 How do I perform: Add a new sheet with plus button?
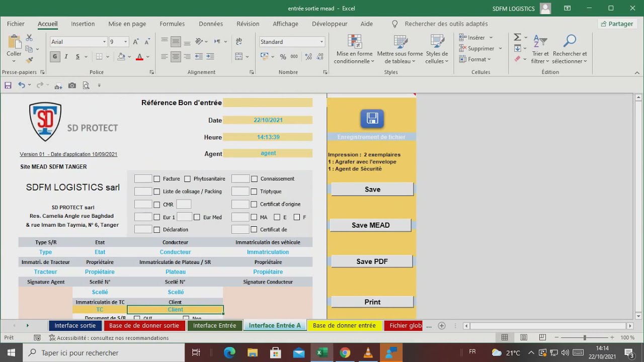(x=442, y=326)
